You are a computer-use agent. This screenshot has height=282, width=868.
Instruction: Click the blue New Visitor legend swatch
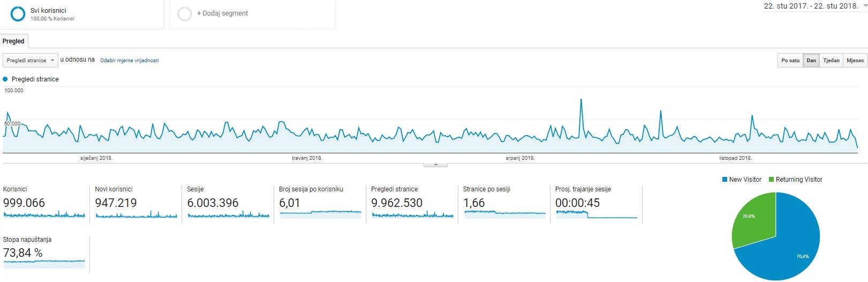pyautogui.click(x=725, y=180)
